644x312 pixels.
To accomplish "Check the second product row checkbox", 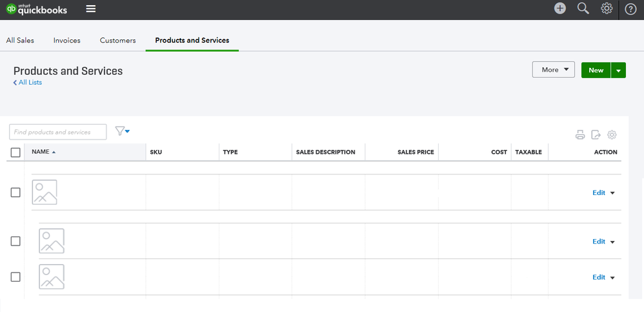I will point(15,241).
